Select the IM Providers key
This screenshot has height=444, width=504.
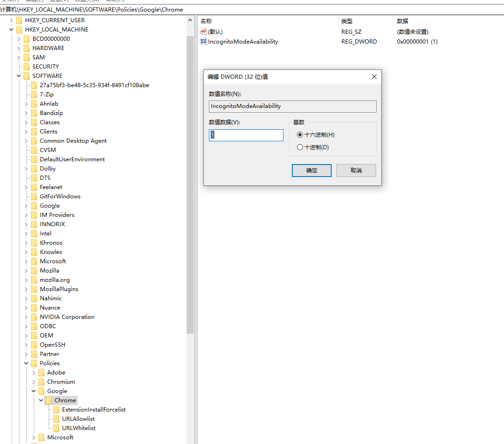click(57, 215)
